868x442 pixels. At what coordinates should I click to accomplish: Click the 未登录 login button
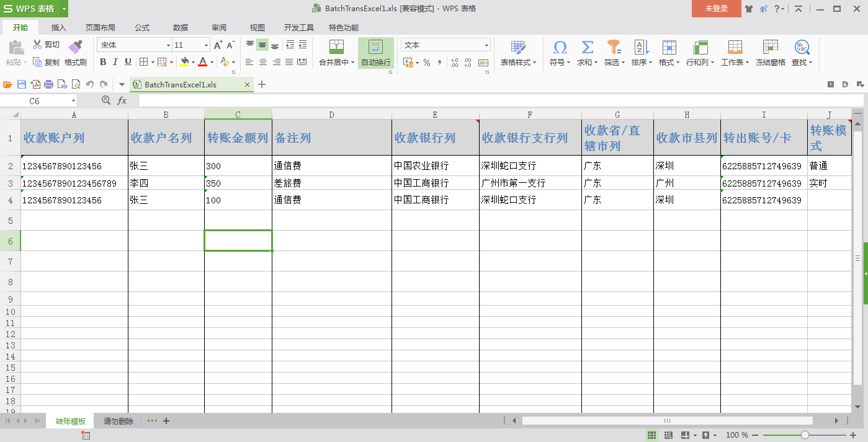pos(716,9)
